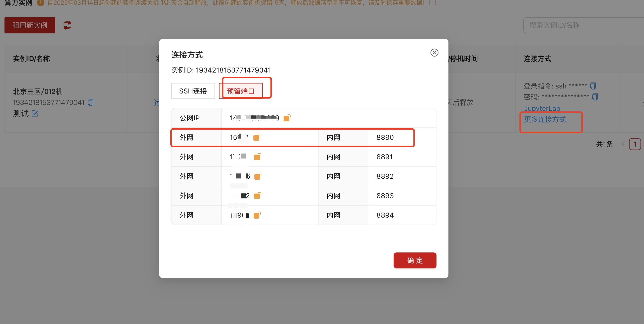Screen dimensions: 644x324
Task: Edit the instance name 测试
Action: point(35,113)
